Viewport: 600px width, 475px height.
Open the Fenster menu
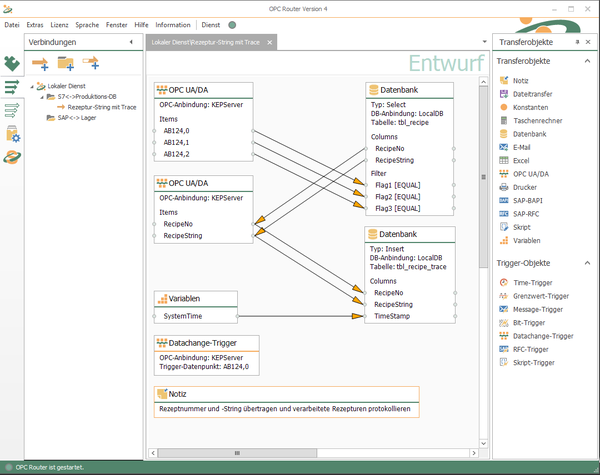tap(117, 25)
